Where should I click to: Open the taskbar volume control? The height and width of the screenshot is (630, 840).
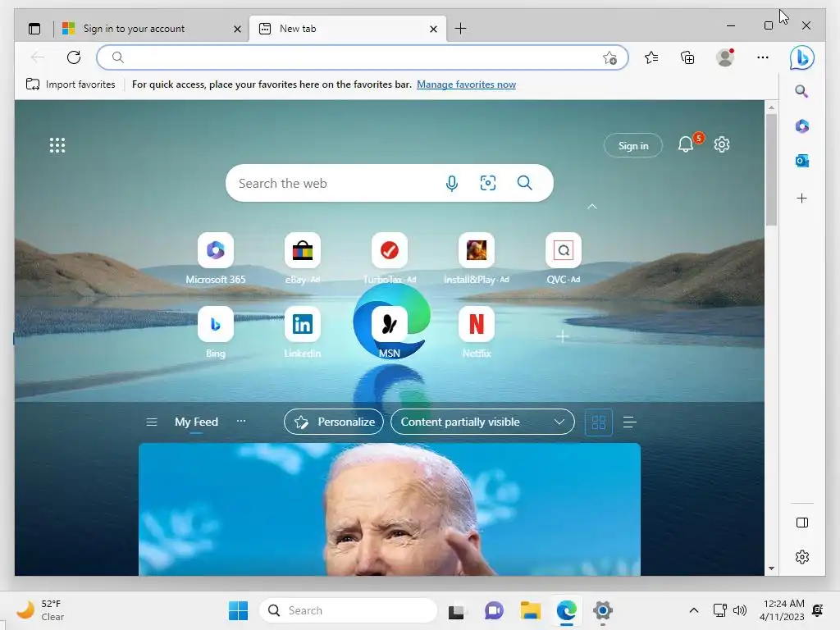click(x=740, y=610)
